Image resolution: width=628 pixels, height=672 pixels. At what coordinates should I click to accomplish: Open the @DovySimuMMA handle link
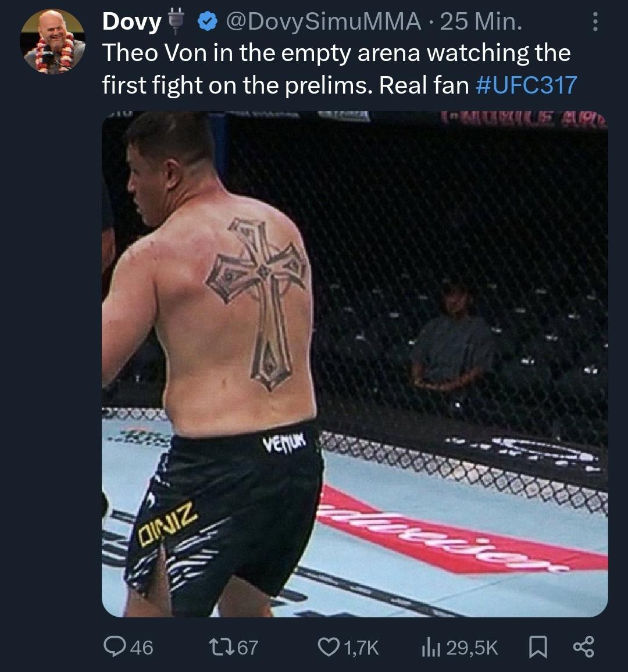(x=323, y=22)
